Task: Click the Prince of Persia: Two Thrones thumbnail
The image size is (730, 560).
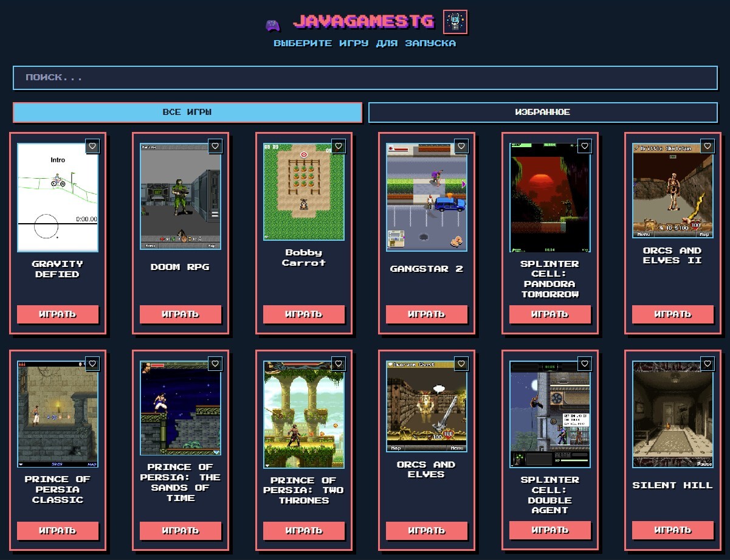Action: click(303, 415)
